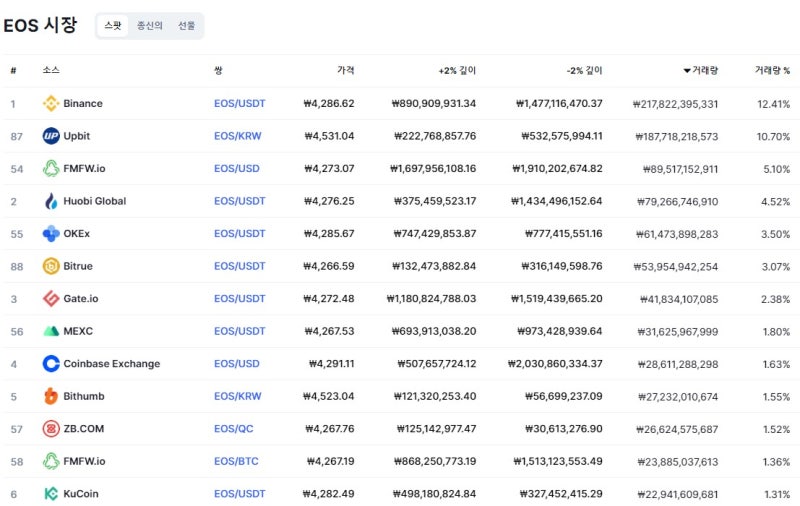Open Binance EOS/USDT pair link
800x506 pixels.
[239, 104]
